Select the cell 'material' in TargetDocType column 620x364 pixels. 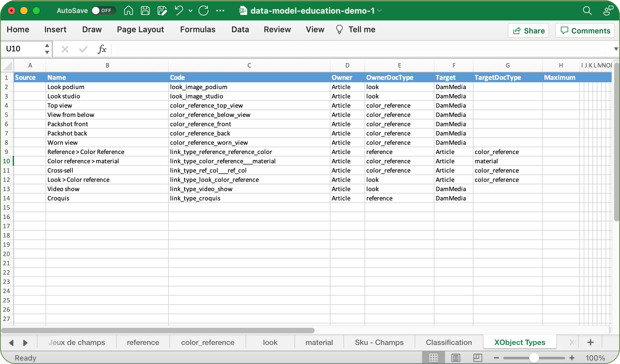tap(508, 161)
